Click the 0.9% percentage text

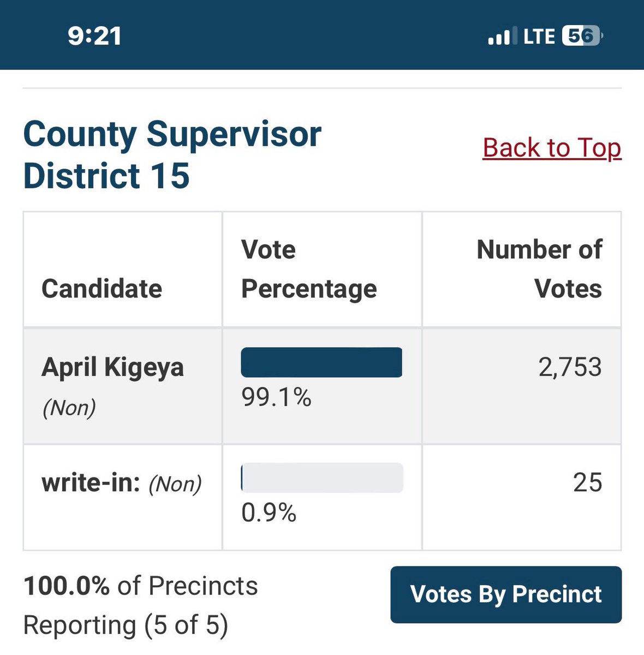(x=269, y=513)
